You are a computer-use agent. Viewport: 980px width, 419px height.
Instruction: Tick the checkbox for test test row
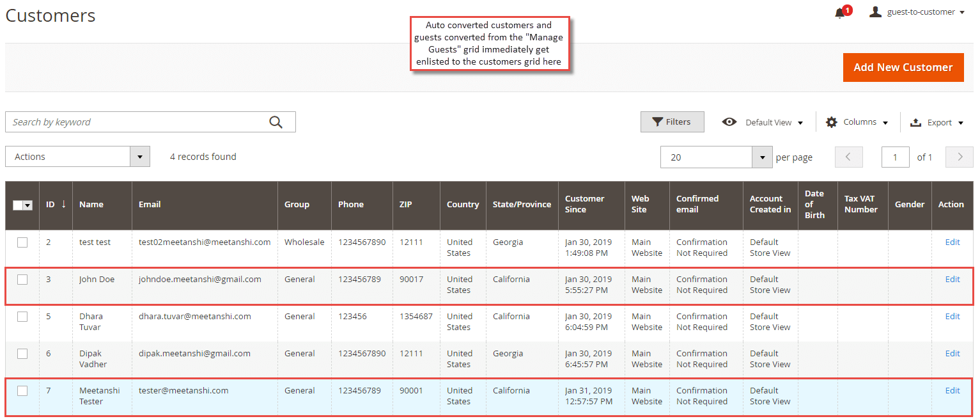(22, 242)
